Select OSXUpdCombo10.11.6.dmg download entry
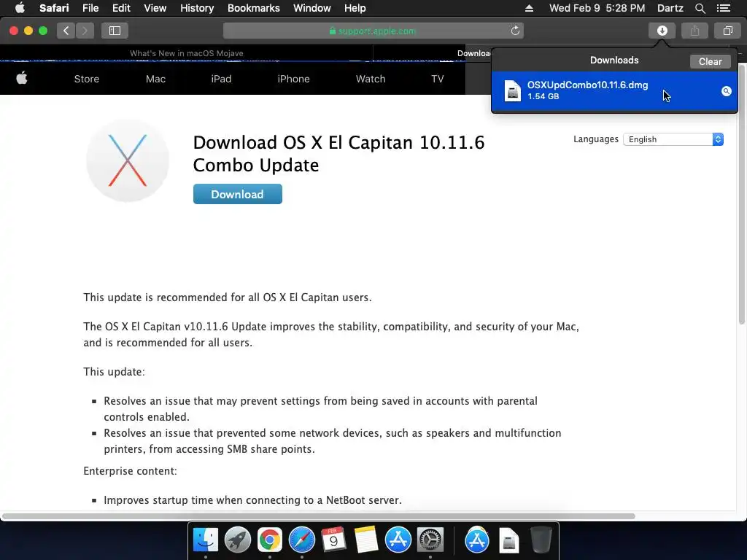The height and width of the screenshot is (560, 747). coord(614,91)
